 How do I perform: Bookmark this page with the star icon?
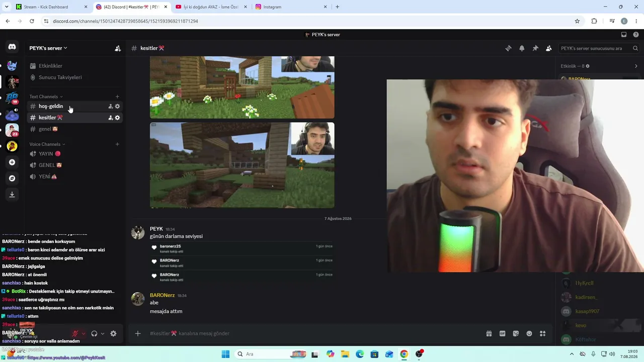tap(577, 21)
